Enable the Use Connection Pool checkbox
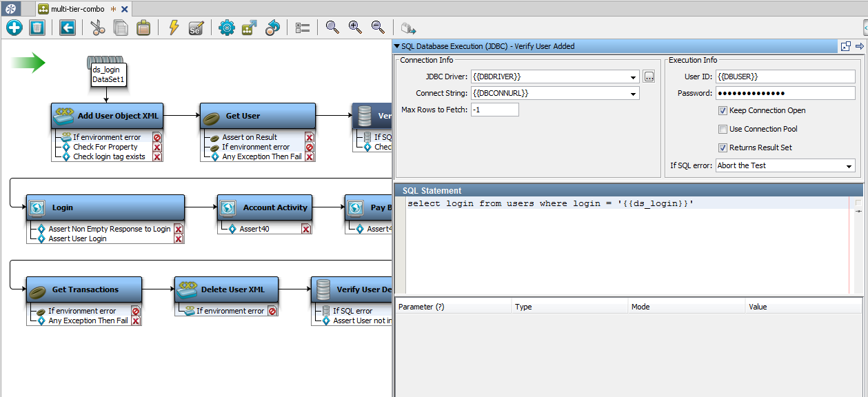 [723, 129]
